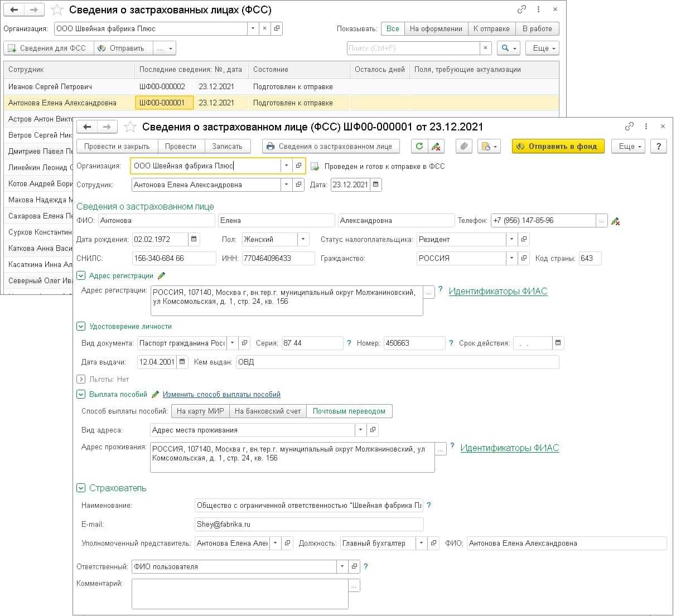The width and height of the screenshot is (676, 616).
Task: Click the edit pencil next to phone field
Action: point(615,221)
